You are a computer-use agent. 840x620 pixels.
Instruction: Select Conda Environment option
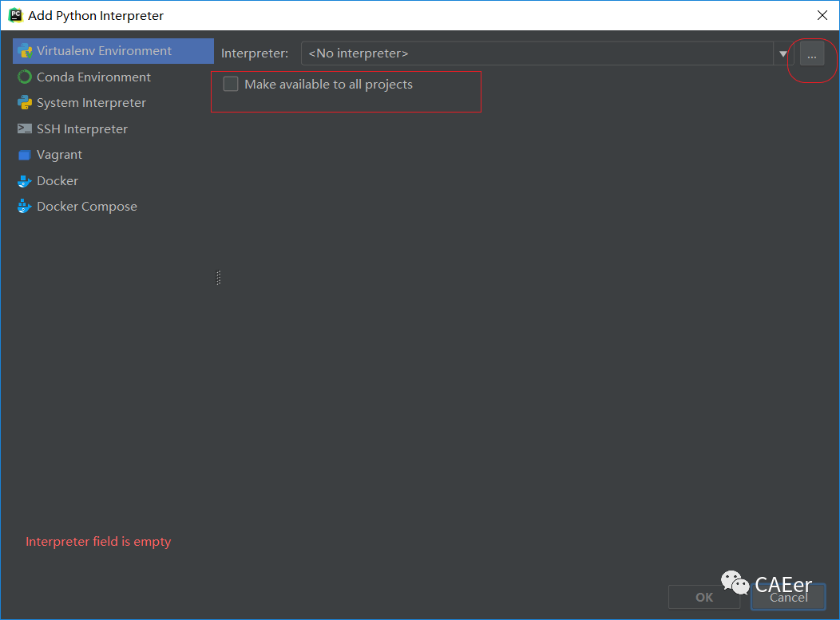(x=113, y=77)
